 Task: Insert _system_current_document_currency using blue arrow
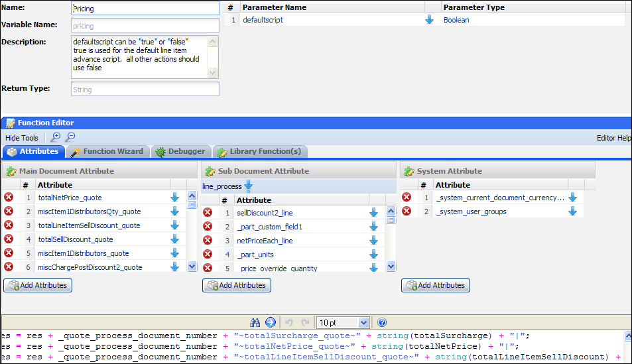[x=573, y=197]
